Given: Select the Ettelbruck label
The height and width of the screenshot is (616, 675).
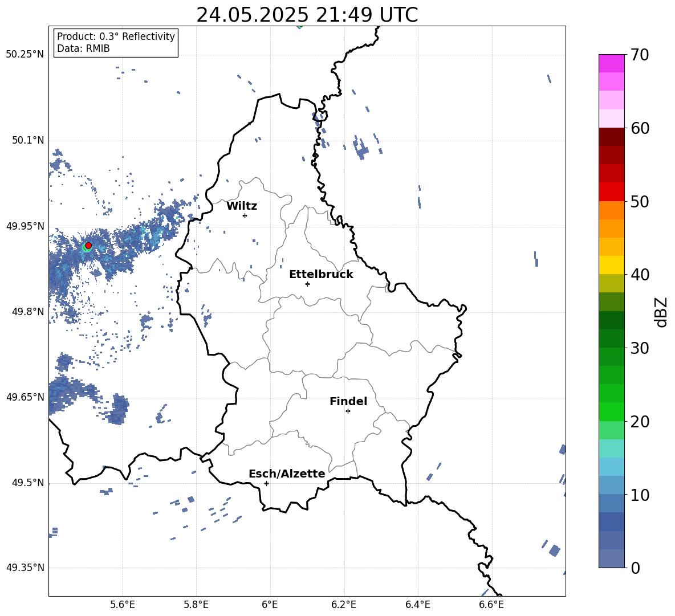Looking at the screenshot, I should click(x=321, y=275).
